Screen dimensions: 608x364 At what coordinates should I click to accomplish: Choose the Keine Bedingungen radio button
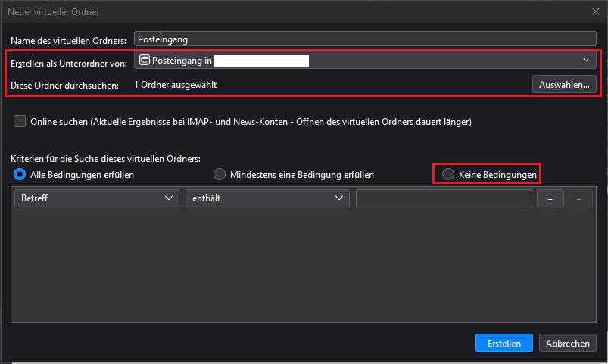point(448,175)
